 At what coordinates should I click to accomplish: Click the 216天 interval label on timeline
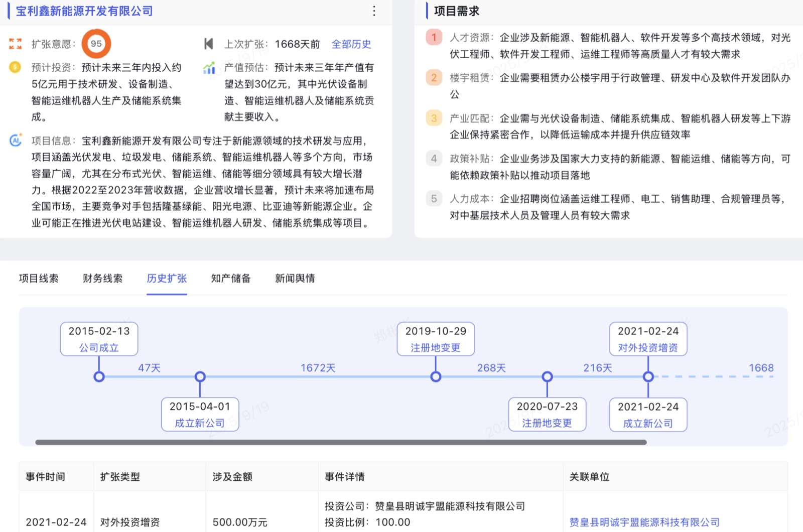tap(598, 368)
